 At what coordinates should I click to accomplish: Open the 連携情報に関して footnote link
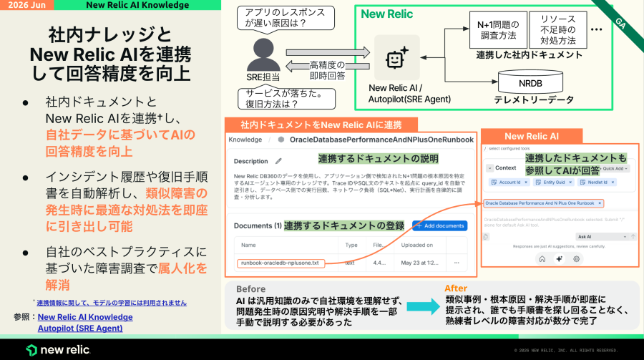[112, 303]
